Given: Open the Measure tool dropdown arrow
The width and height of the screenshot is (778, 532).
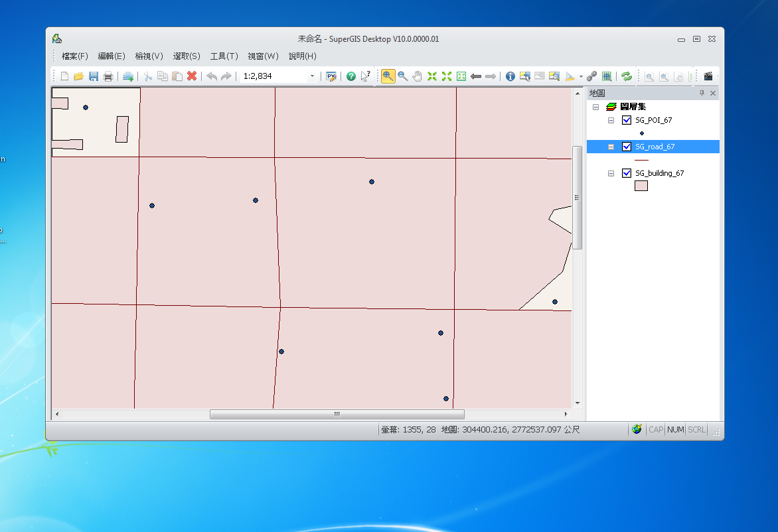Looking at the screenshot, I should (x=581, y=76).
